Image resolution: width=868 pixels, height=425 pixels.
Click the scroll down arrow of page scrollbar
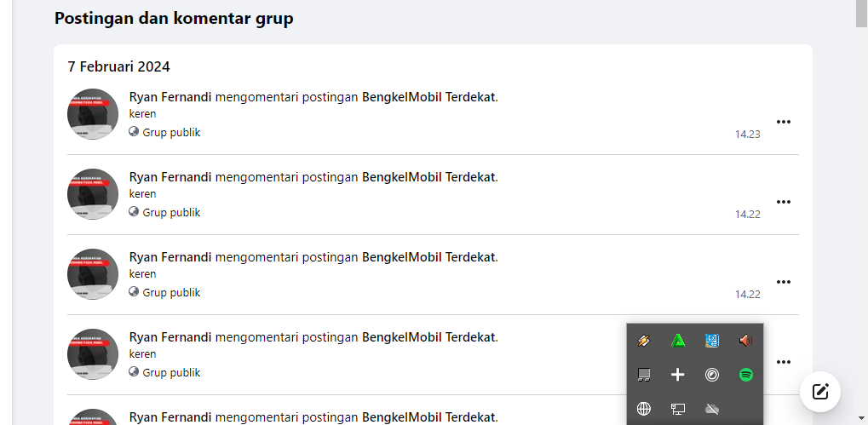click(861, 418)
